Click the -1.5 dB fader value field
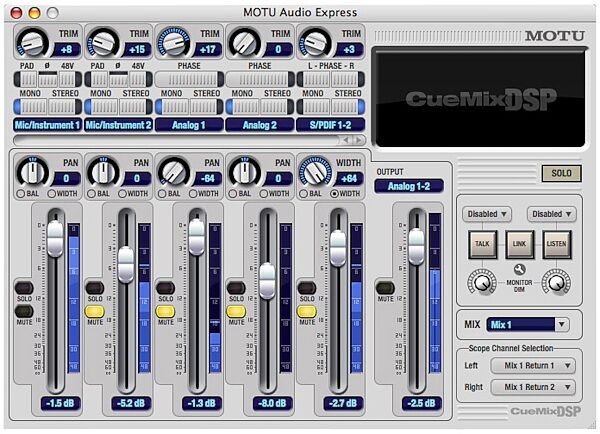Screen dimensions: 600x434 click(60, 403)
